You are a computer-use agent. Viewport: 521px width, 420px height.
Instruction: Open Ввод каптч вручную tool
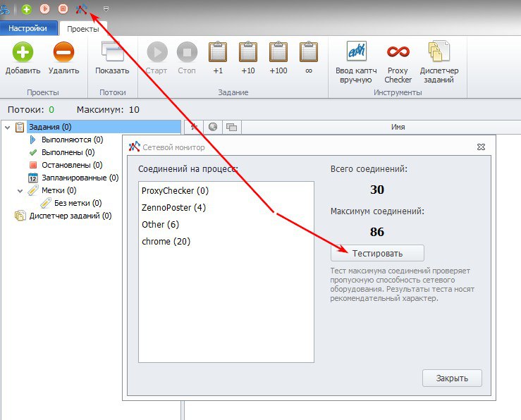point(356,62)
